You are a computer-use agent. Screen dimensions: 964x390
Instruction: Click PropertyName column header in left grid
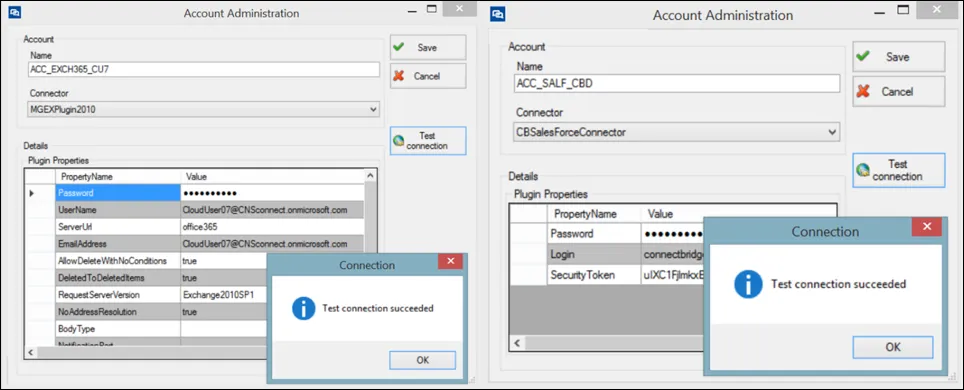pyautogui.click(x=118, y=177)
